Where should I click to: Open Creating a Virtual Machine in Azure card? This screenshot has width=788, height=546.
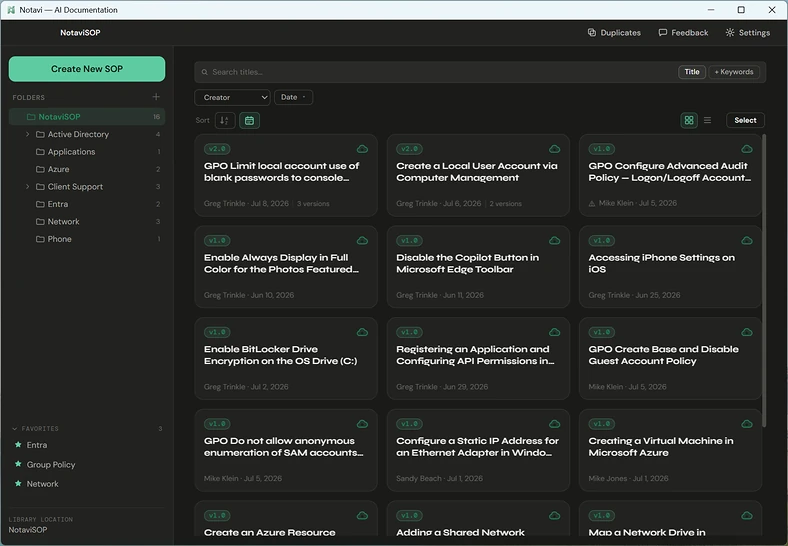click(670, 450)
